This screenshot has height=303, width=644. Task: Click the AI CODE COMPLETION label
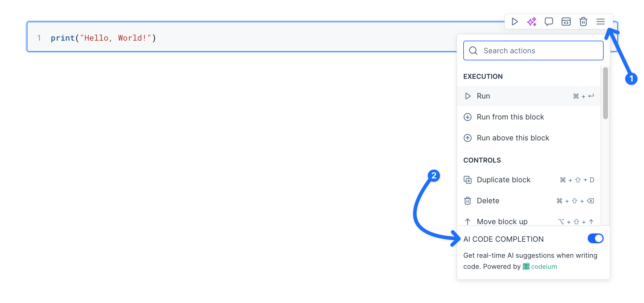504,239
